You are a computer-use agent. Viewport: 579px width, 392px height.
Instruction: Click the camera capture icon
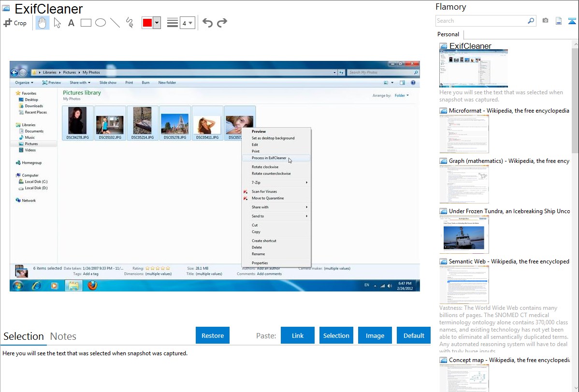point(545,21)
